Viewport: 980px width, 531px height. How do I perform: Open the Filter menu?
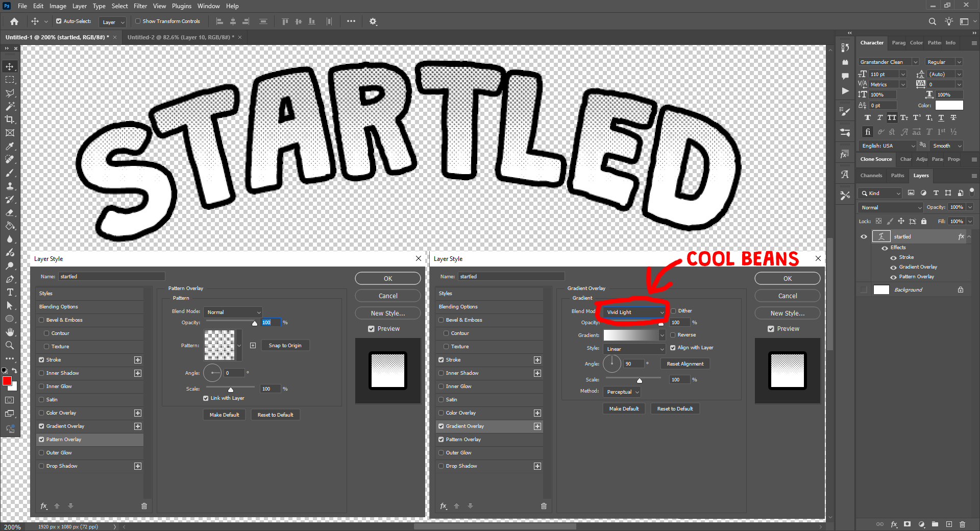pos(140,6)
